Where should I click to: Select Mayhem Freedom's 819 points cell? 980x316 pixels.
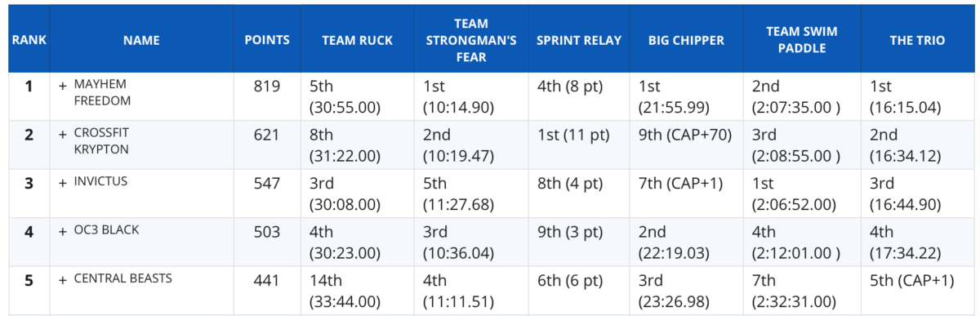(267, 86)
